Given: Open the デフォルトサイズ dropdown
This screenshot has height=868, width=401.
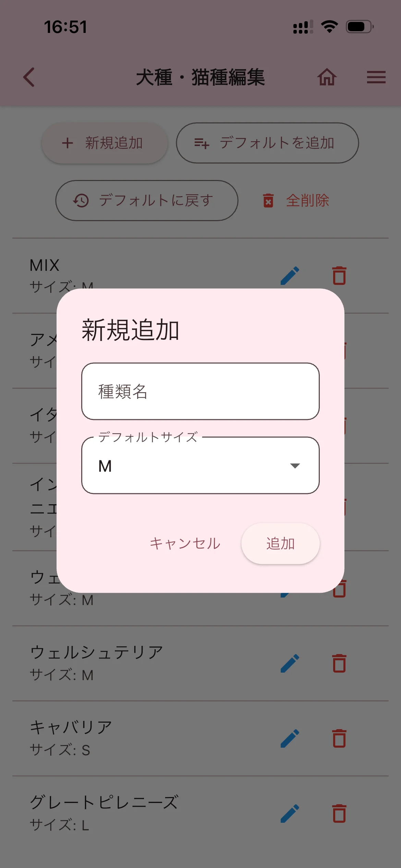Looking at the screenshot, I should pyautogui.click(x=200, y=466).
